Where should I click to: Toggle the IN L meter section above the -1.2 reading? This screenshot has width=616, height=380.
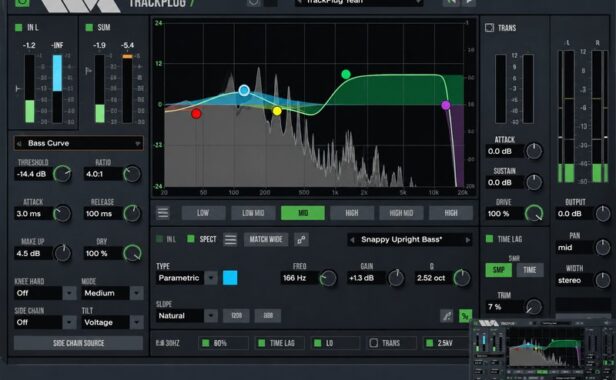pos(18,28)
